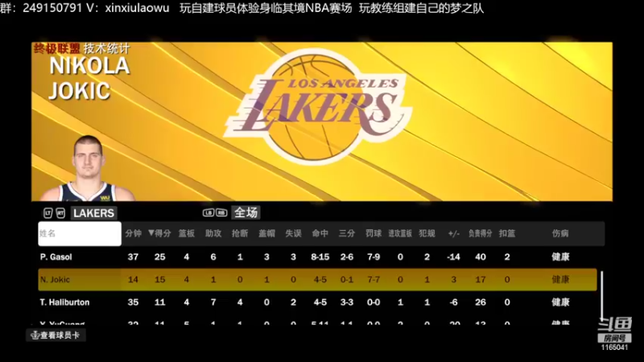This screenshot has width=644, height=362.
Task: Sort by 助攻 assists column
Action: point(213,233)
